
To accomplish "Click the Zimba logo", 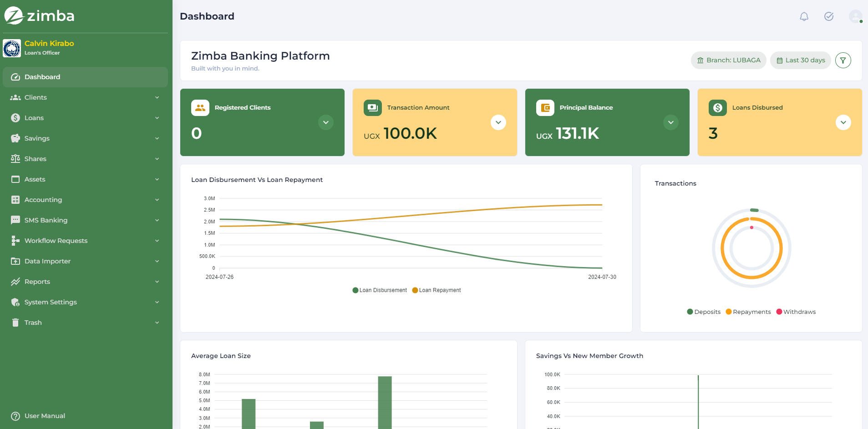I will (39, 16).
